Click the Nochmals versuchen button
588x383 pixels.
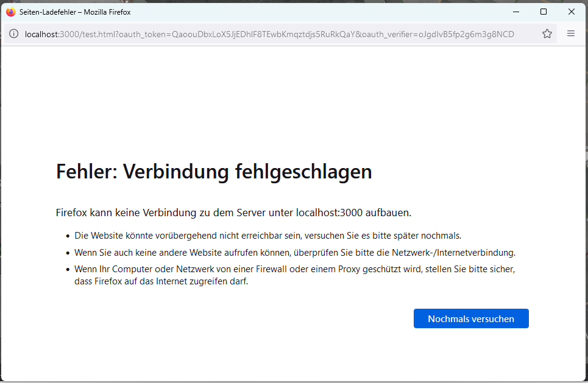[x=471, y=318]
